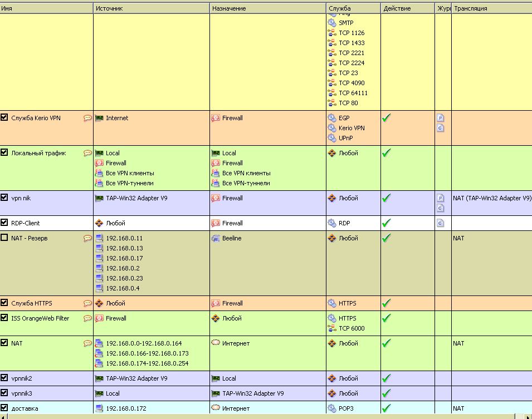The image size is (532, 419).
Task: Disable the vpnnik2 rule checkbox
Action: [x=4, y=378]
